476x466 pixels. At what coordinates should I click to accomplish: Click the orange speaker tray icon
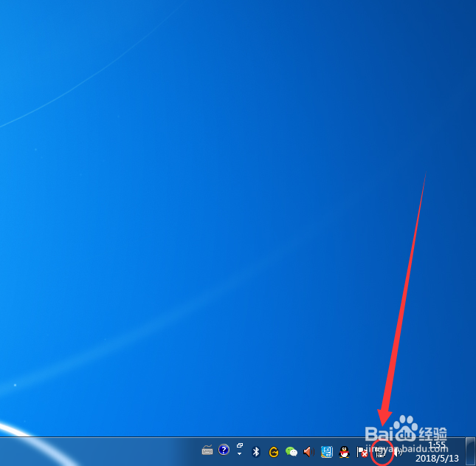(308, 452)
